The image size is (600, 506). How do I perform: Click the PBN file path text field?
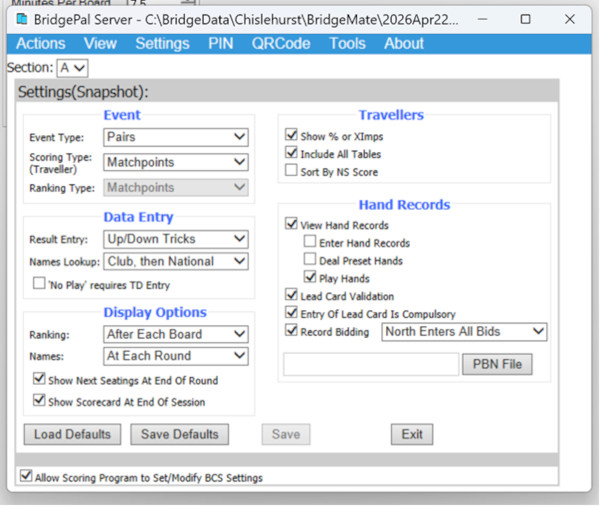pos(369,364)
